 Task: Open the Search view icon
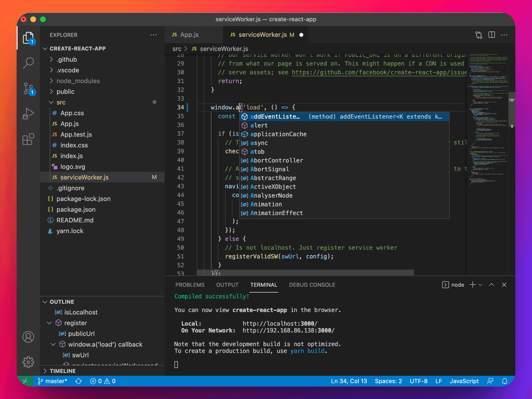28,63
